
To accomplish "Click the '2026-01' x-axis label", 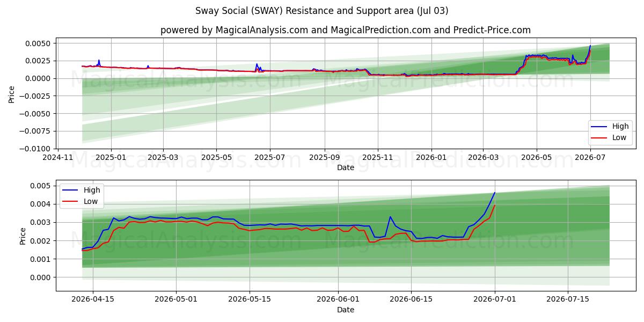I will pos(431,158).
